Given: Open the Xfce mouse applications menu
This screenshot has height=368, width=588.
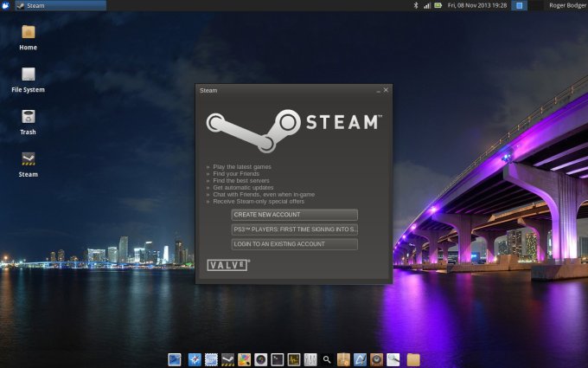Looking at the screenshot, I should click(5, 5).
